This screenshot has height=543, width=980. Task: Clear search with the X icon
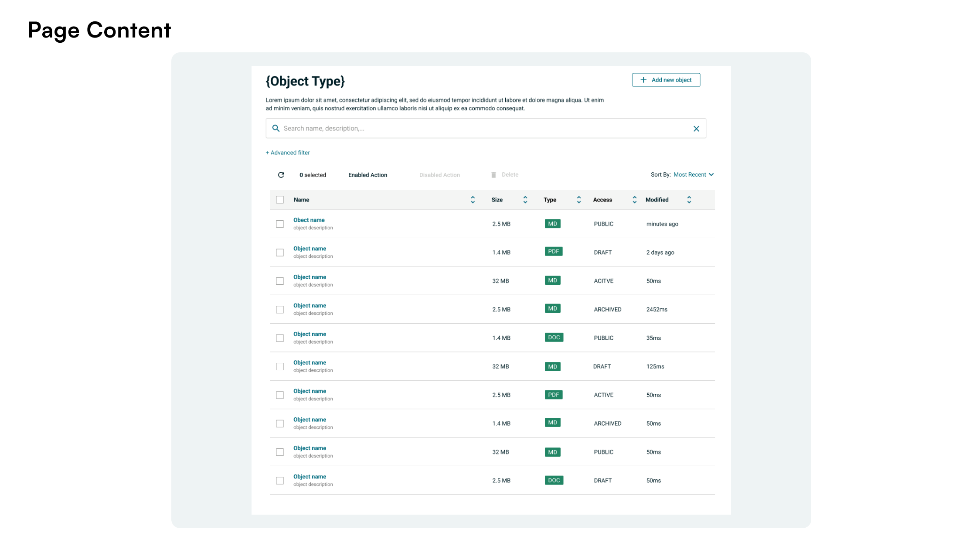click(696, 129)
